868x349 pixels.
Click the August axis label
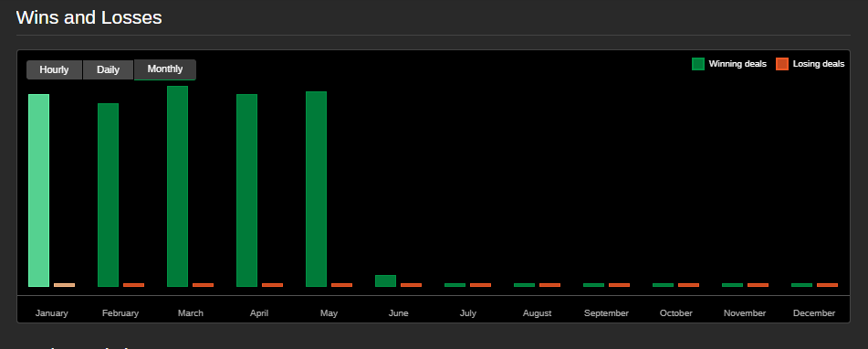[537, 313]
